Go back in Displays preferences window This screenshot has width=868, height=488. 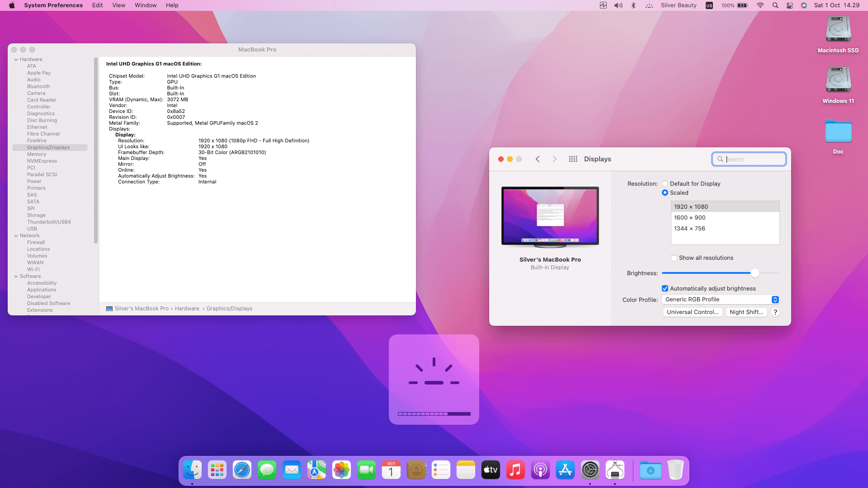[x=538, y=159]
